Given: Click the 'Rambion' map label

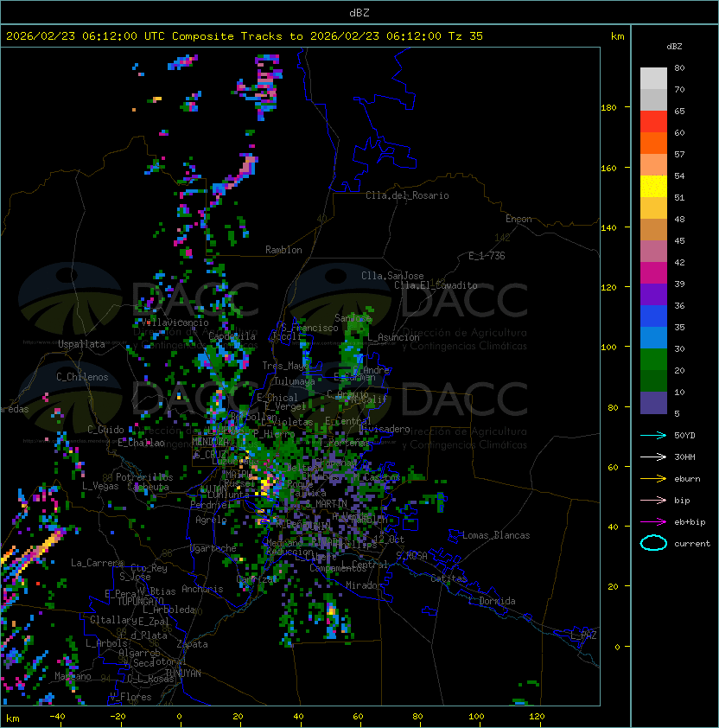Looking at the screenshot, I should (283, 250).
